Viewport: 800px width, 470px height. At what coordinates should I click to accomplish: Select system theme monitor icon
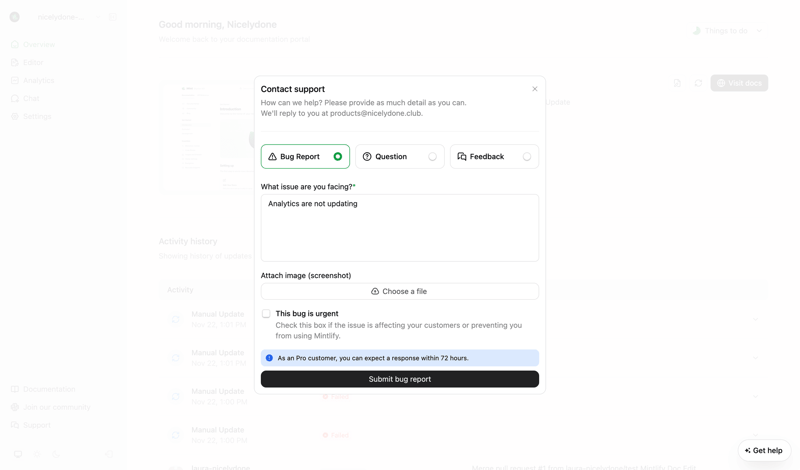pyautogui.click(x=18, y=454)
